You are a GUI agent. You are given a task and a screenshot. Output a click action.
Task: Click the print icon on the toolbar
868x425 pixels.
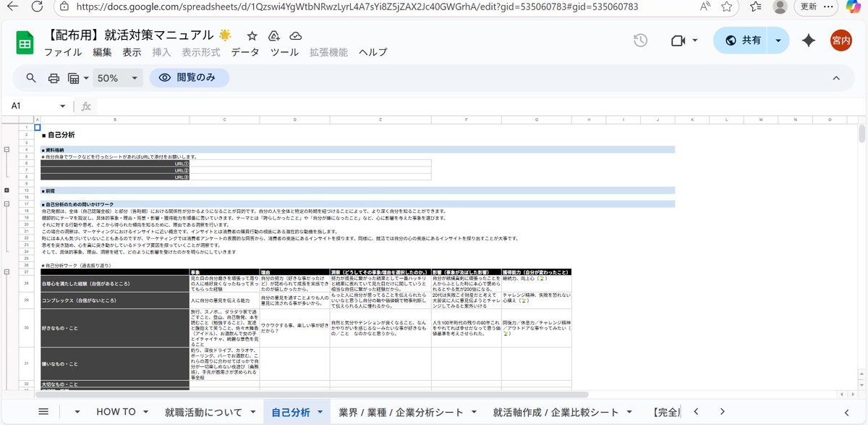pos(54,77)
